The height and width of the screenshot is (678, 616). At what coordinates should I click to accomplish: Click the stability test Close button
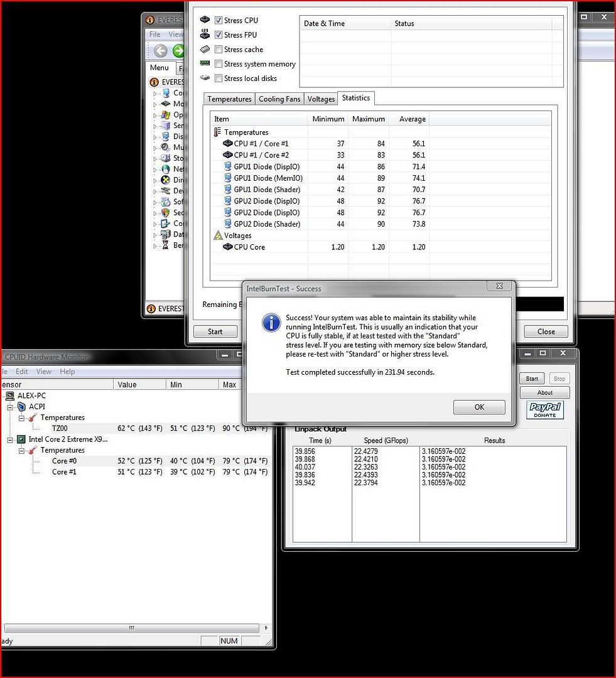pyautogui.click(x=546, y=331)
